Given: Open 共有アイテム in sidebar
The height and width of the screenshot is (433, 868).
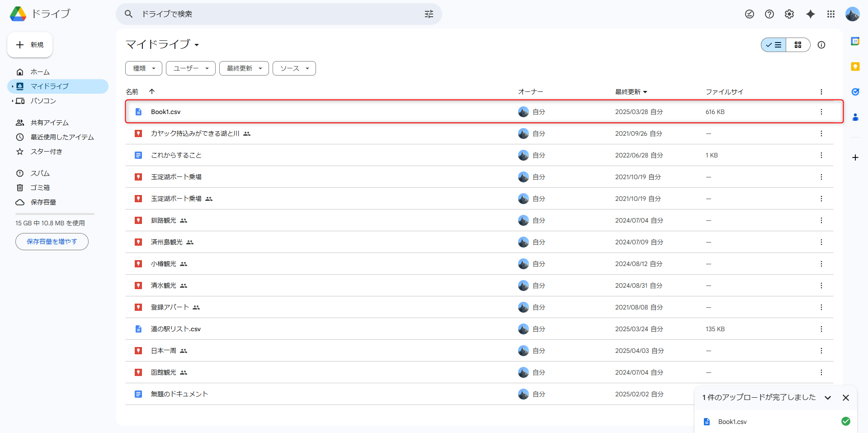Looking at the screenshot, I should tap(49, 123).
